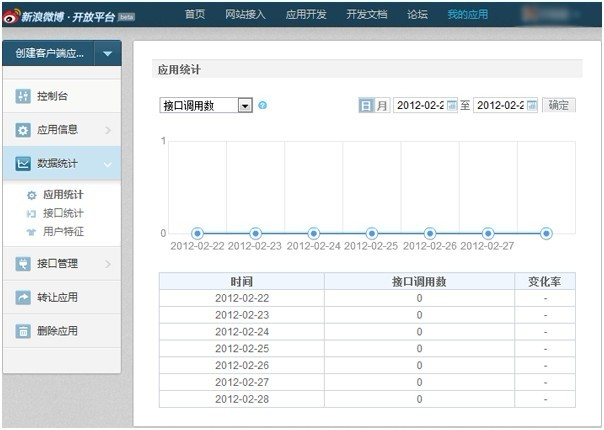This screenshot has width=604, height=430.
Task: Expand the 创建客户端应 app selector arrow
Action: [x=107, y=53]
